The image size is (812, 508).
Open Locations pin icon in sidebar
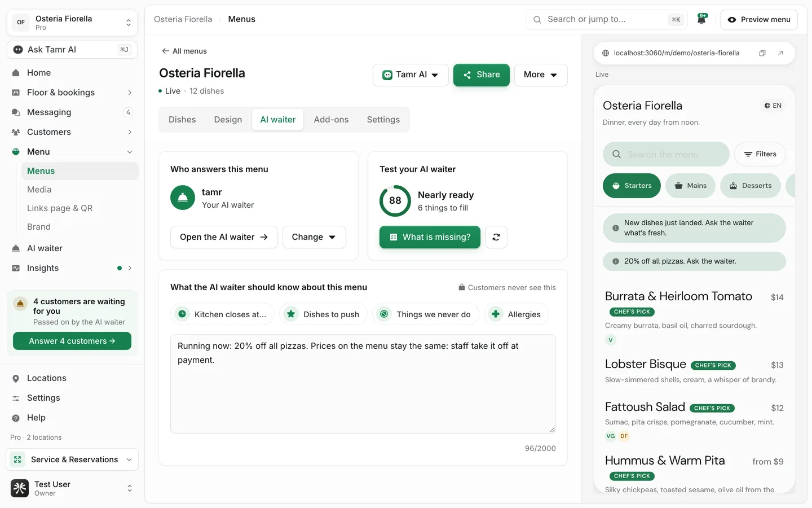tap(16, 378)
